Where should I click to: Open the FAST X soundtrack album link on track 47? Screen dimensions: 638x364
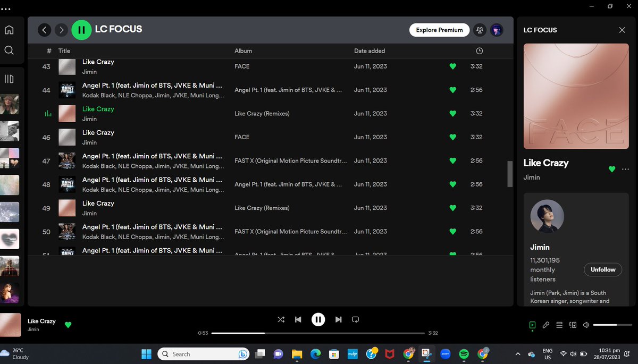tap(291, 160)
